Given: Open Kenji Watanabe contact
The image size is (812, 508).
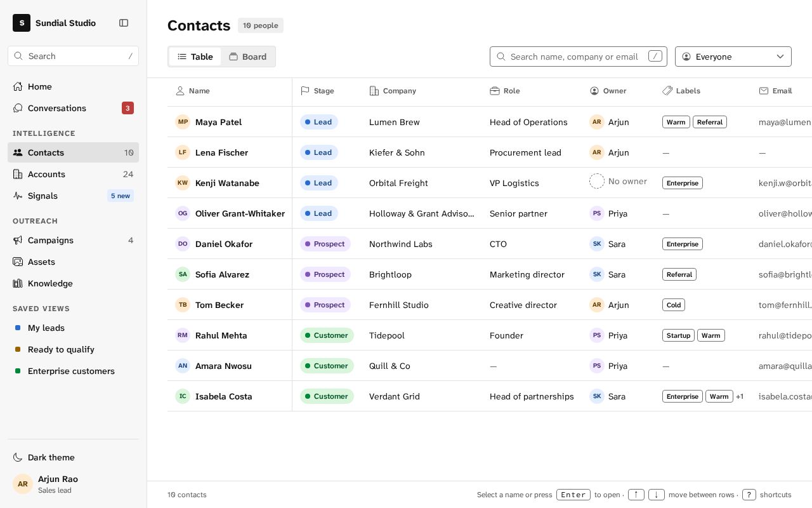Looking at the screenshot, I should pos(227,183).
